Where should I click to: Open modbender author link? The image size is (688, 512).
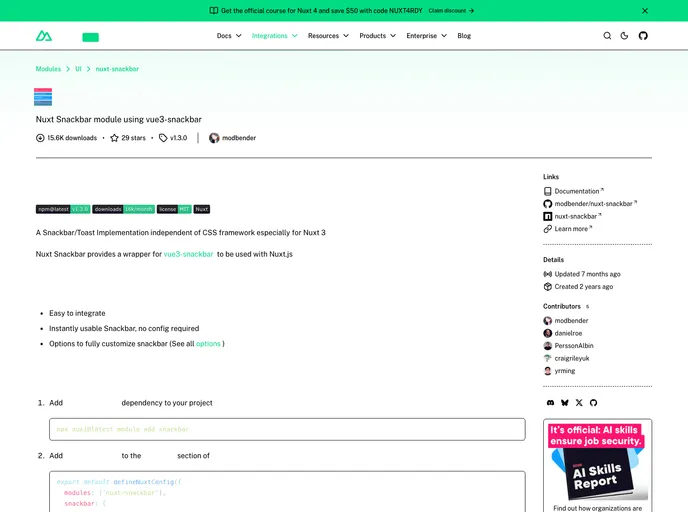(x=239, y=138)
